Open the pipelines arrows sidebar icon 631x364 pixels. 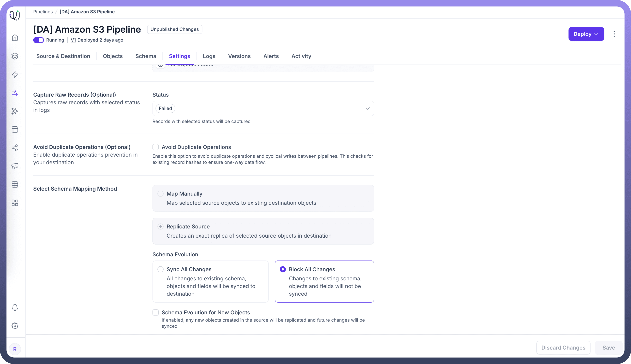tap(15, 93)
